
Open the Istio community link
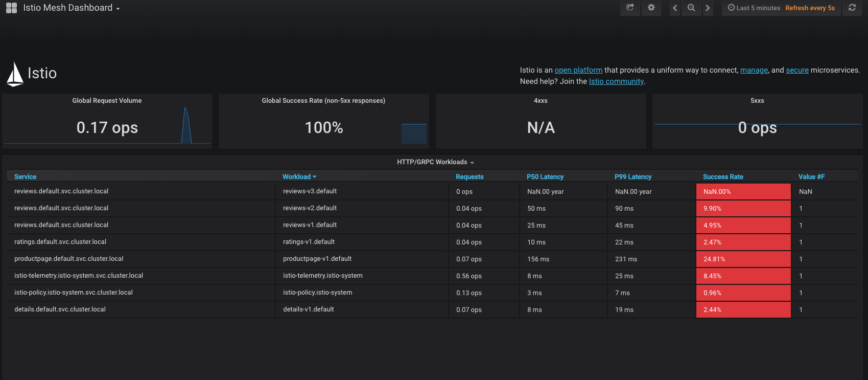click(x=616, y=81)
